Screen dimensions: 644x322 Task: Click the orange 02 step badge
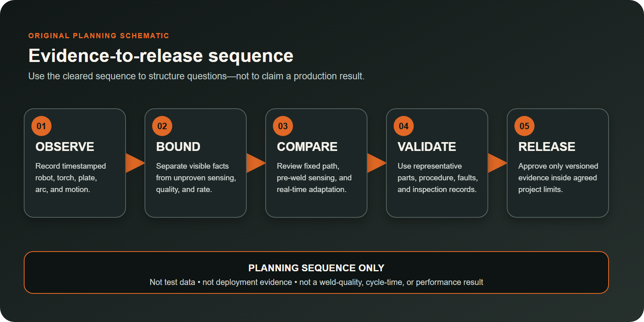162,126
